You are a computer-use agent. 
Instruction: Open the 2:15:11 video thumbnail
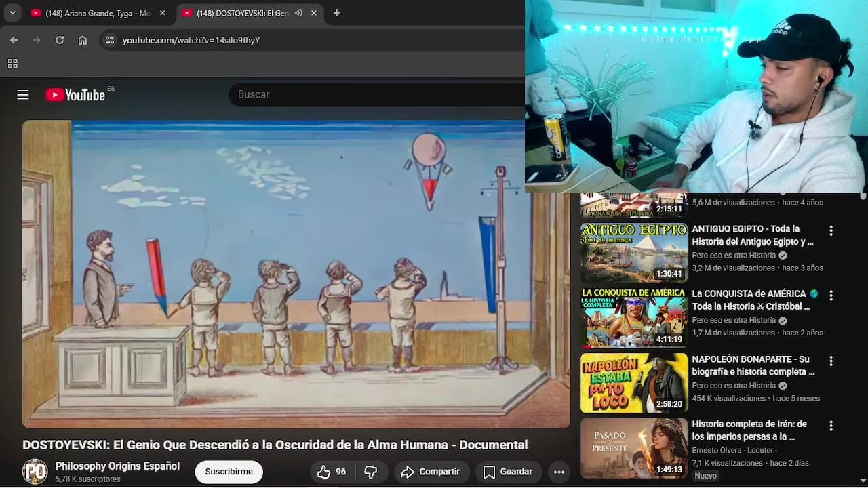(x=633, y=205)
